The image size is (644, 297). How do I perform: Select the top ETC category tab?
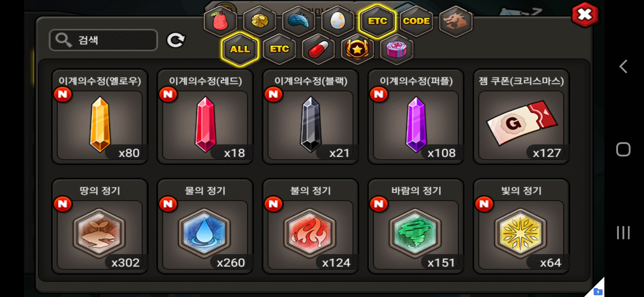click(x=377, y=21)
